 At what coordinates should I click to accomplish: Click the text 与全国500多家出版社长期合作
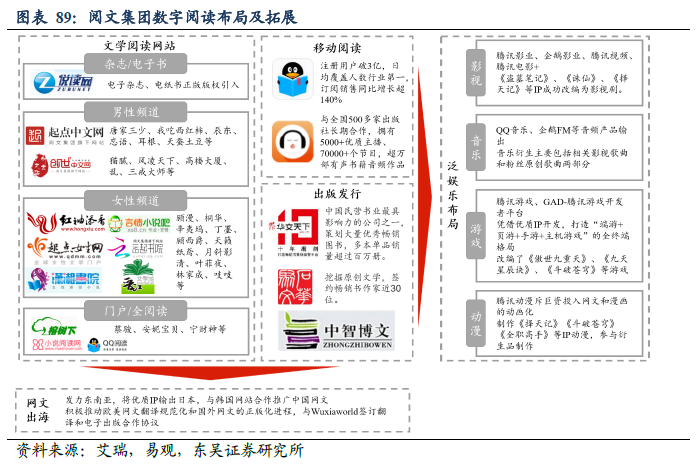click(363, 142)
